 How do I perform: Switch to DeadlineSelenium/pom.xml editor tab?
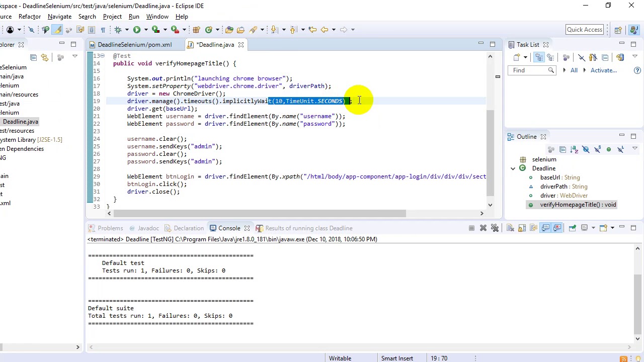(x=130, y=45)
